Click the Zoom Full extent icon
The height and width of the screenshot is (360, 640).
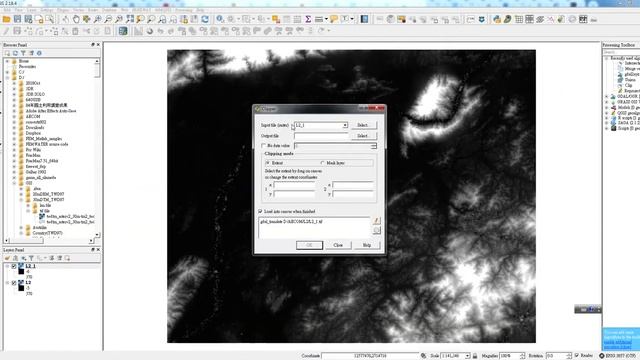[130, 19]
